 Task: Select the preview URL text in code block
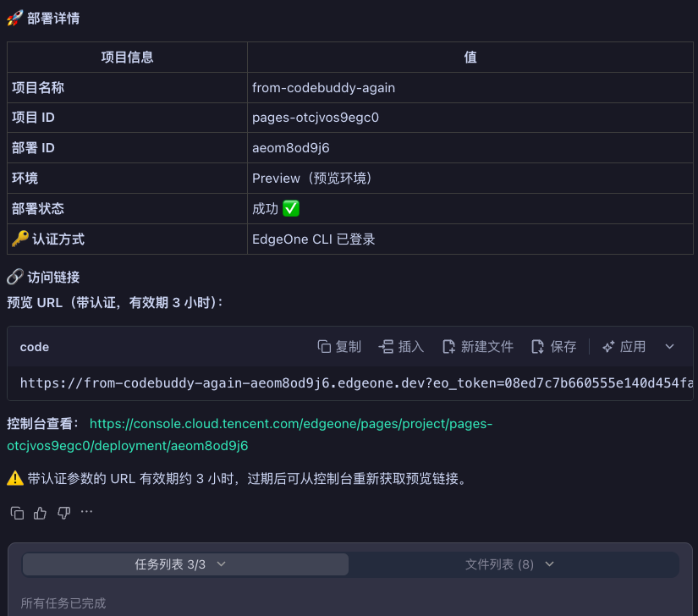(356, 382)
